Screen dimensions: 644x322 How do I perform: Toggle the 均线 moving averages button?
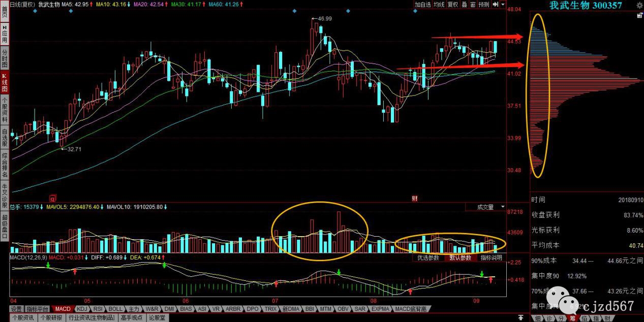tap(439, 5)
